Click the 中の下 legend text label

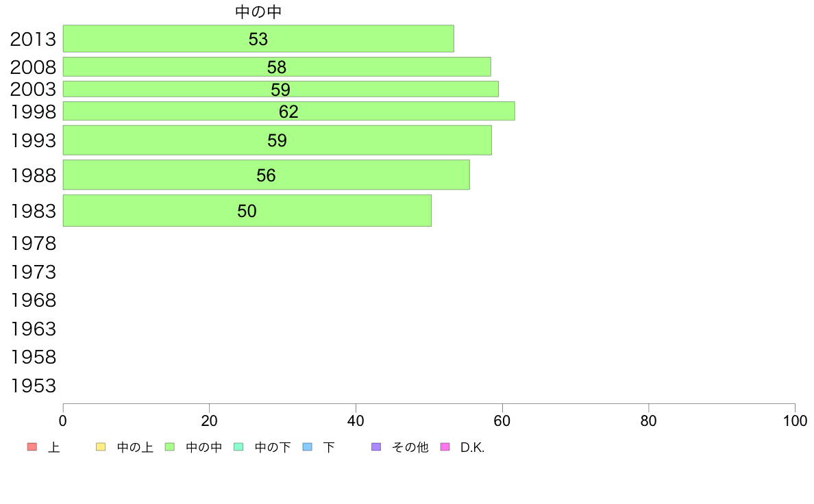[273, 447]
